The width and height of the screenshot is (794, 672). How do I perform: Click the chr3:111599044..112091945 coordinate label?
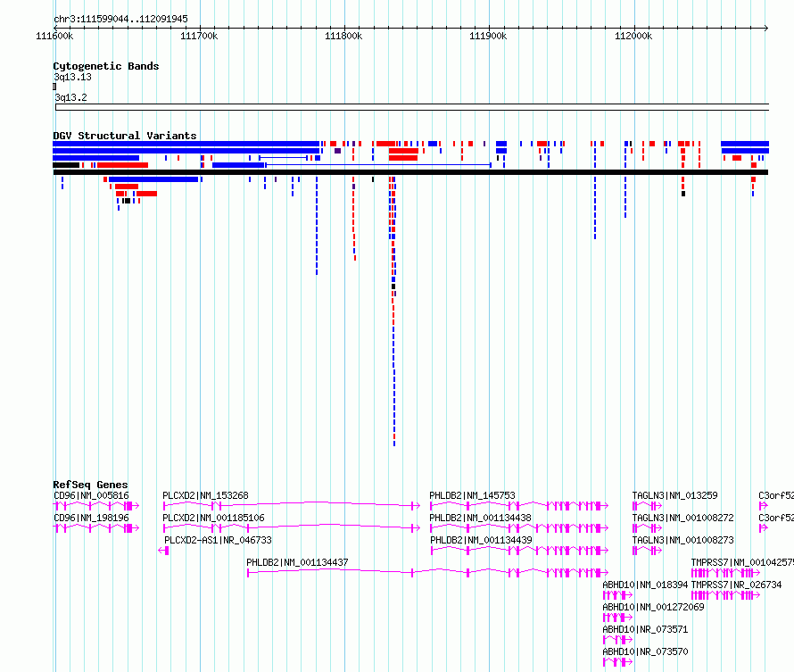(120, 19)
